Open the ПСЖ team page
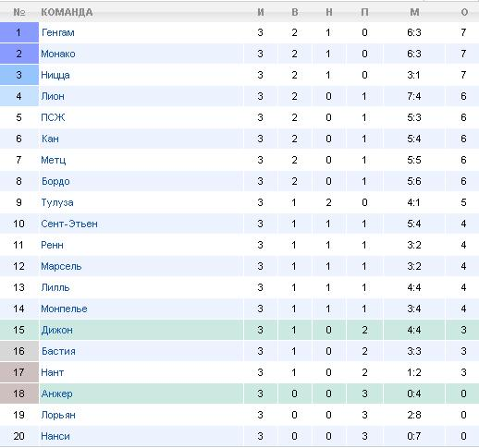479x448 pixels. 53,117
